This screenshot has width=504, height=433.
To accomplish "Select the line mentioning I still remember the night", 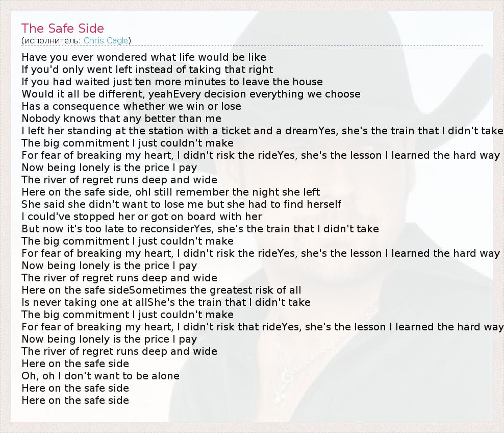I will pos(171,192).
